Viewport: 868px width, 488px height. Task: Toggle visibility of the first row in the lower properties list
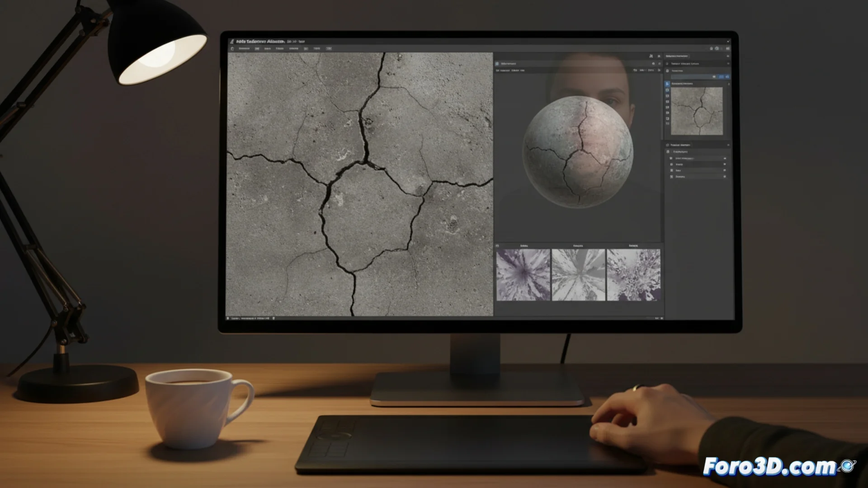pos(725,158)
